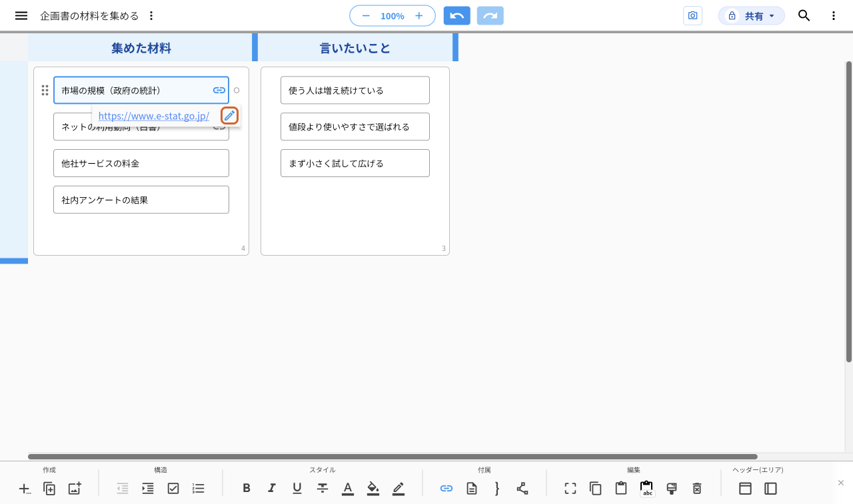Decrease indent in 構造 group

(123, 489)
